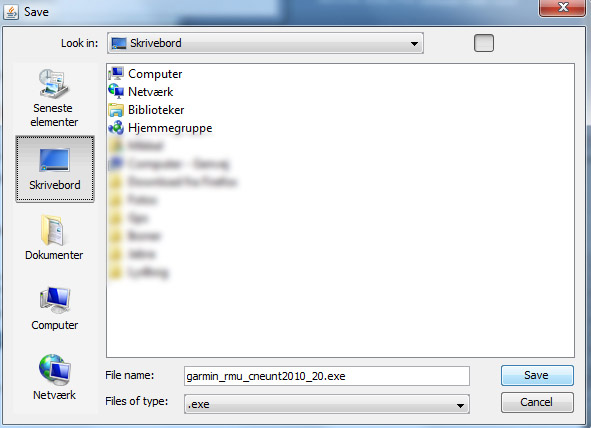
Task: Click the Cancel button
Action: [537, 402]
